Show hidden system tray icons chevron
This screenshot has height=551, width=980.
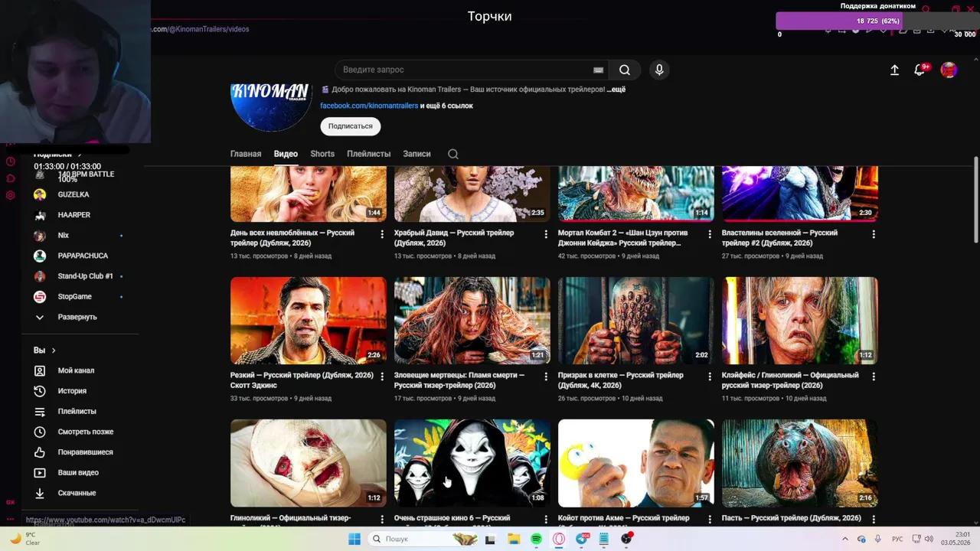click(845, 539)
